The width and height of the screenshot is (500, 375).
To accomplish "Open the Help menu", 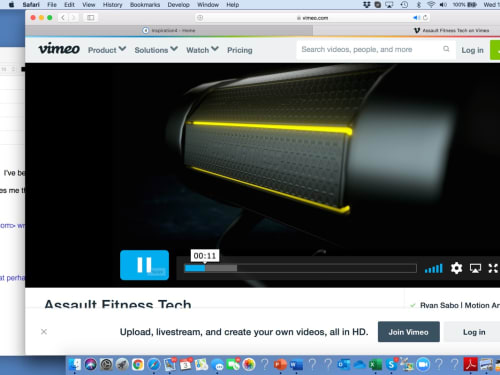I will (x=233, y=5).
